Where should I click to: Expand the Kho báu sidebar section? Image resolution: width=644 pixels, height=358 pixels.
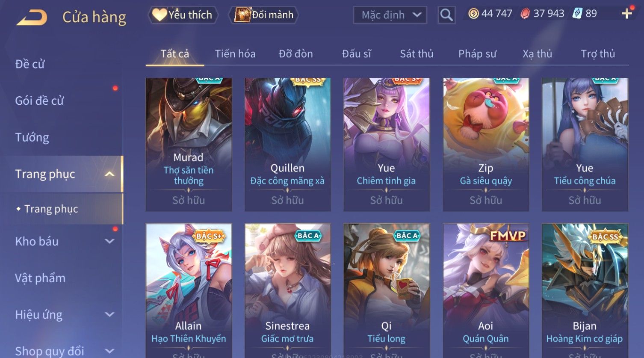point(109,241)
